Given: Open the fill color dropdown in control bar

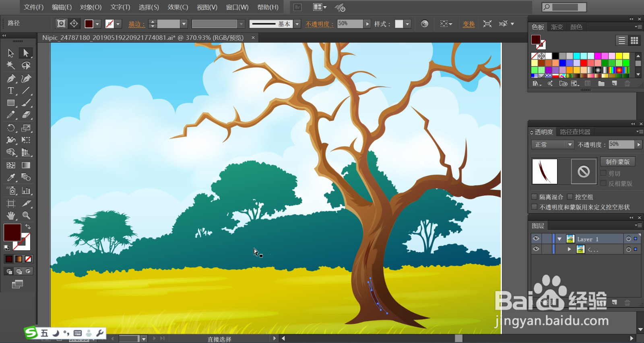Looking at the screenshot, I should pyautogui.click(x=97, y=24).
